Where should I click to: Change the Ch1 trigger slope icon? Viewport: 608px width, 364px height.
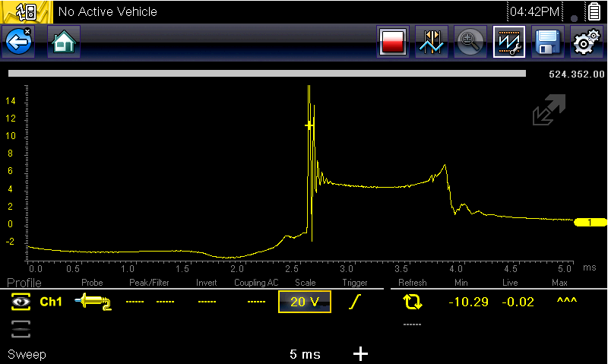point(355,302)
